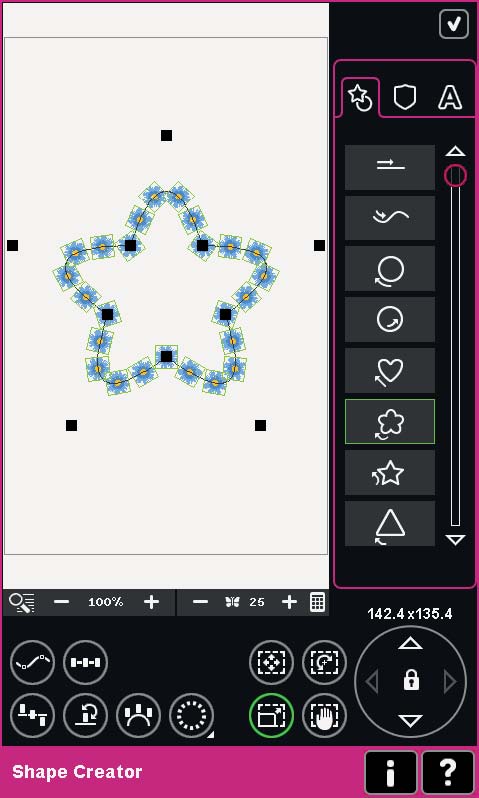Zoom in with plus next to 100%

click(151, 602)
